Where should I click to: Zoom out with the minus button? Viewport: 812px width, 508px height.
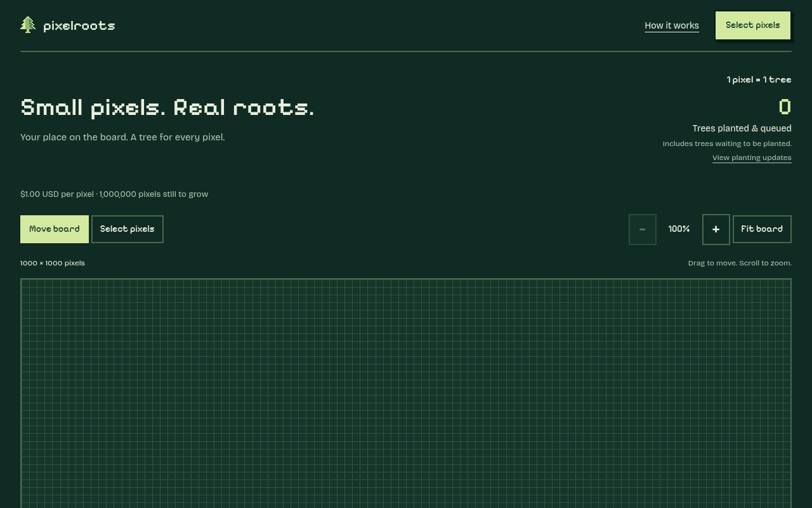(642, 229)
